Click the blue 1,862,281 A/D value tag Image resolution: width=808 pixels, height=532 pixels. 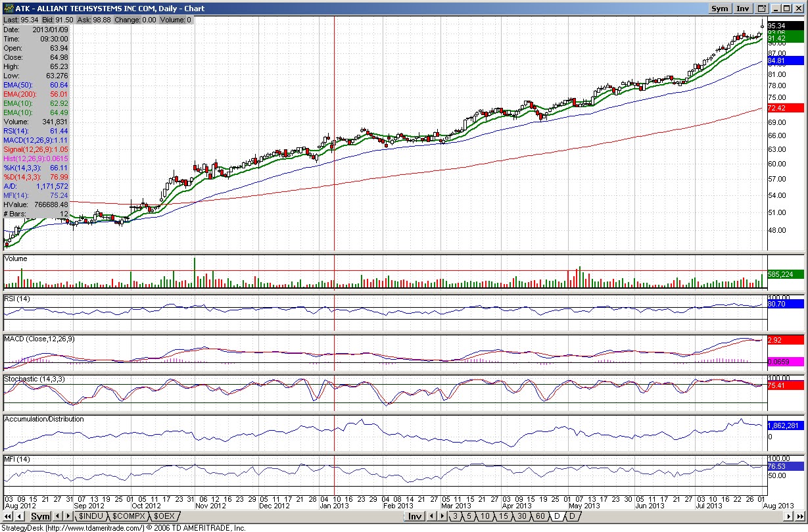[786, 425]
